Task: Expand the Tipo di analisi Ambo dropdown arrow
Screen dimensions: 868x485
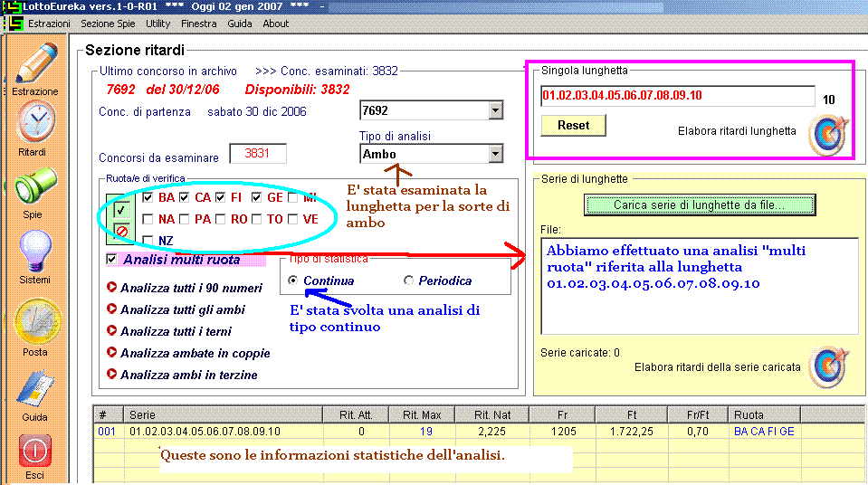Action: point(495,154)
